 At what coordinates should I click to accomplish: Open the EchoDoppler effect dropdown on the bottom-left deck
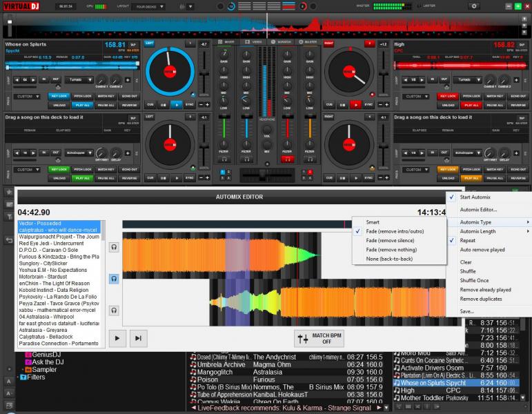point(79,152)
